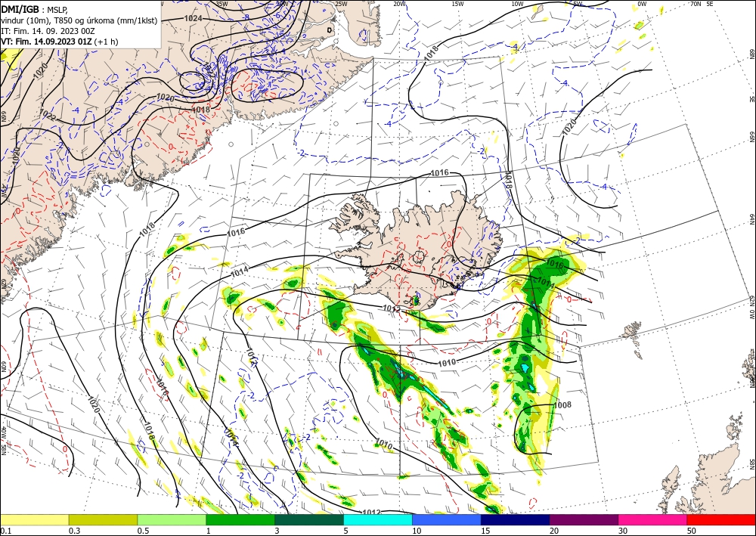Click the legend value "30"

pos(623,530)
